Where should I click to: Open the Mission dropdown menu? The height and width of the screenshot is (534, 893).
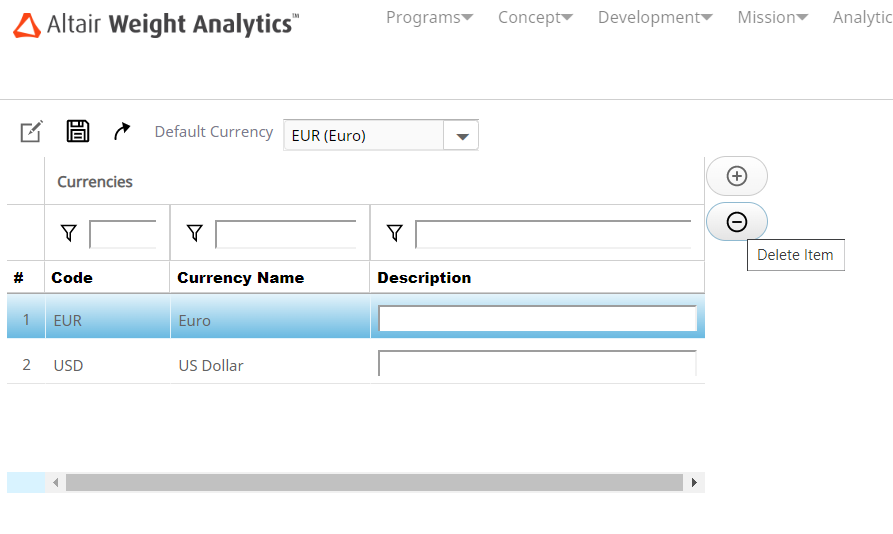(x=772, y=17)
